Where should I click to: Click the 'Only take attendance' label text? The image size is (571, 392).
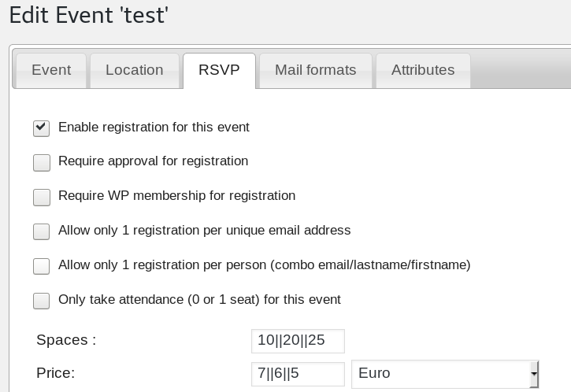[199, 300]
